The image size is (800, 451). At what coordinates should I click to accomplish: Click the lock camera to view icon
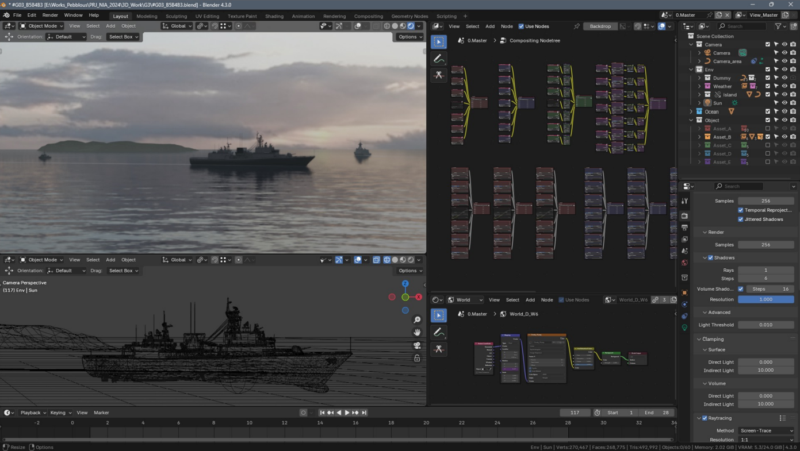(417, 358)
